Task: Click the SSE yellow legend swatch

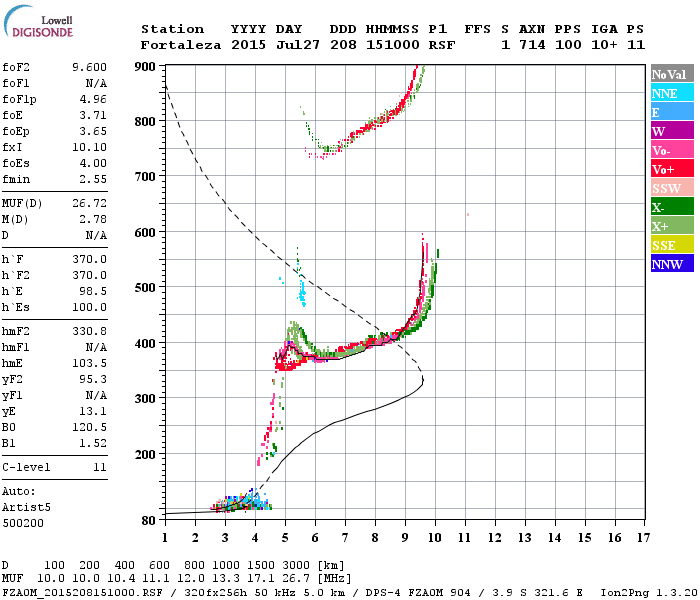Action: click(x=672, y=245)
